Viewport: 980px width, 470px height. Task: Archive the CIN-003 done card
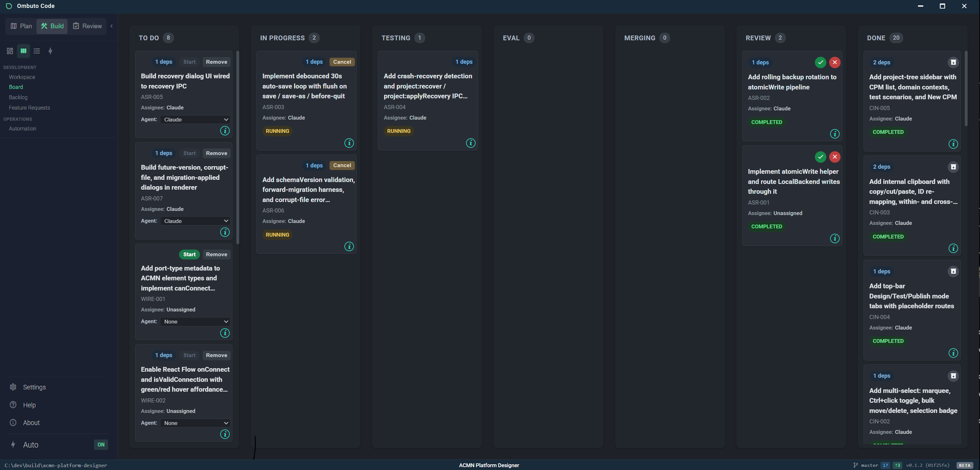point(953,167)
